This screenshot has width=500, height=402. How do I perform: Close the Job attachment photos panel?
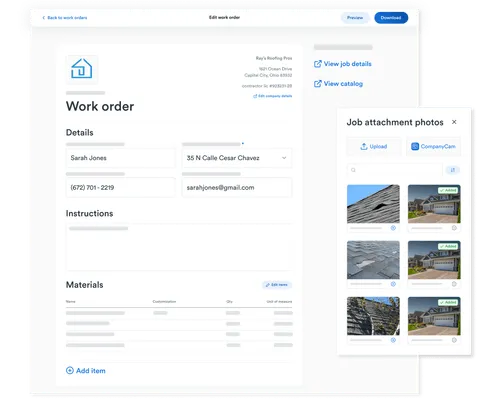tap(454, 122)
